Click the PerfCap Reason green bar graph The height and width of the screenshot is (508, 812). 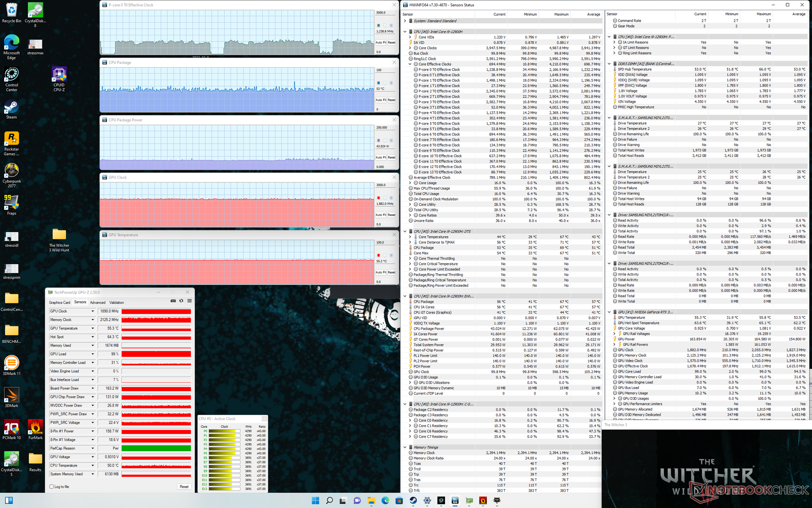click(156, 448)
